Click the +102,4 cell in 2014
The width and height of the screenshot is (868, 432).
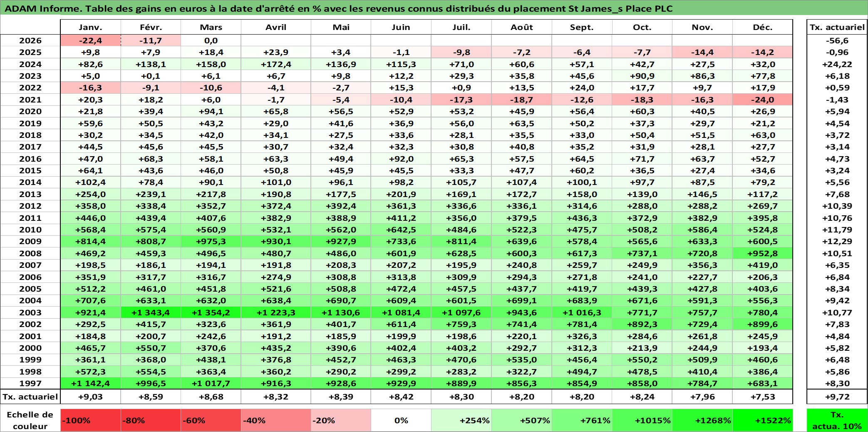(91, 182)
